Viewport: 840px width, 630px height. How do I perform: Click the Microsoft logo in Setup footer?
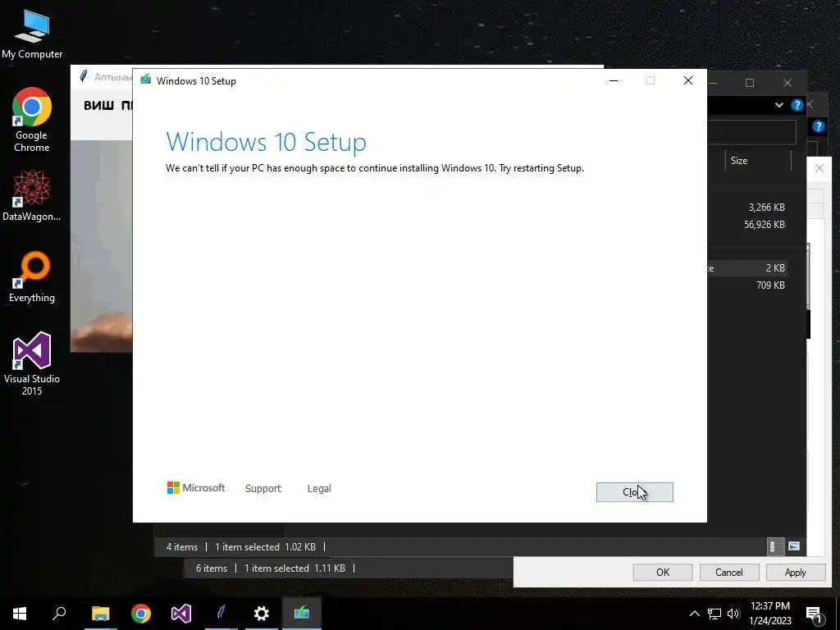tap(196, 488)
